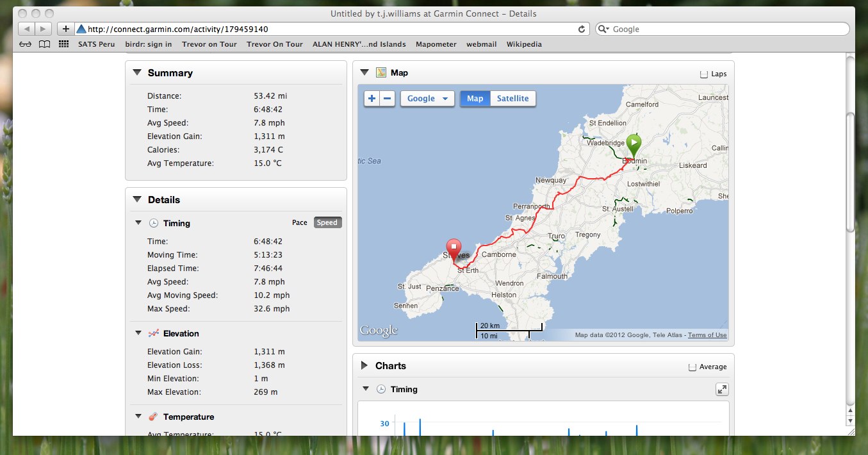Image resolution: width=868 pixels, height=455 pixels.
Task: Click the Google search field
Action: click(x=727, y=29)
